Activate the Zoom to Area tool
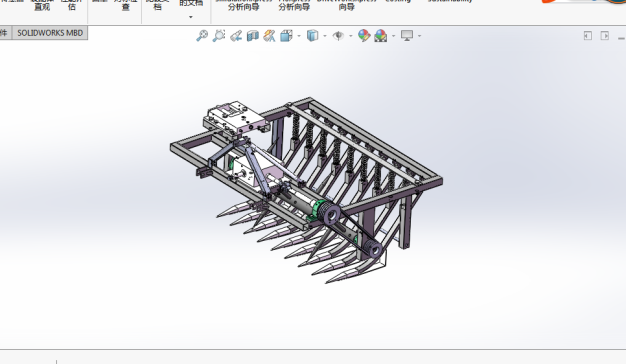Viewport: 626px width, 364px height. [x=219, y=36]
